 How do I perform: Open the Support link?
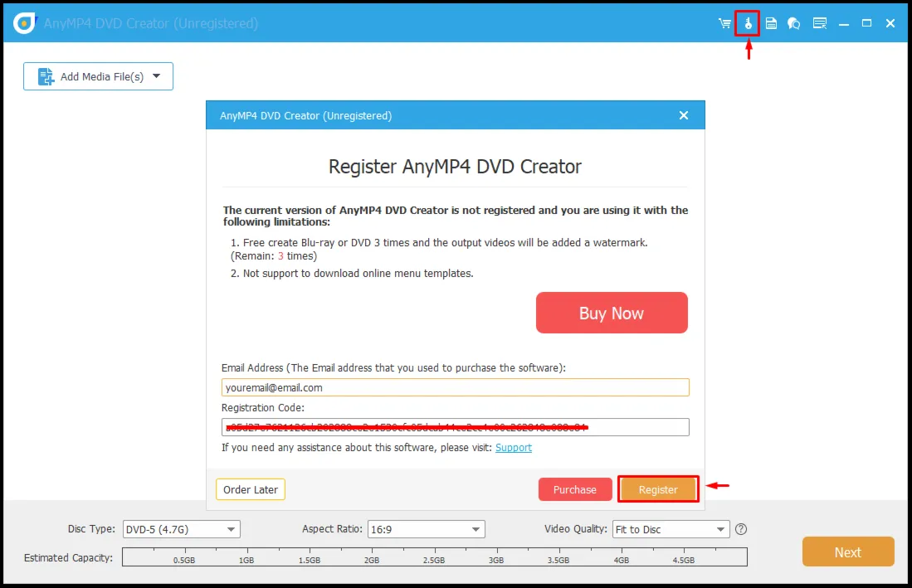click(x=514, y=447)
